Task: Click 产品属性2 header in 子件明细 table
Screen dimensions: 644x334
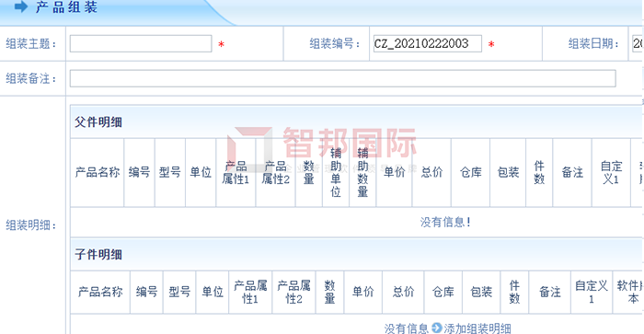Action: [293, 292]
